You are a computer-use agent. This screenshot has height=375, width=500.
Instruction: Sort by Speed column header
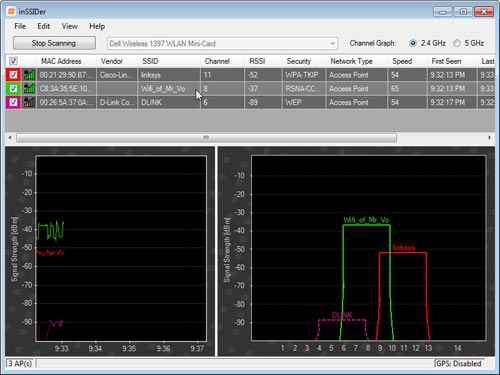coord(407,61)
